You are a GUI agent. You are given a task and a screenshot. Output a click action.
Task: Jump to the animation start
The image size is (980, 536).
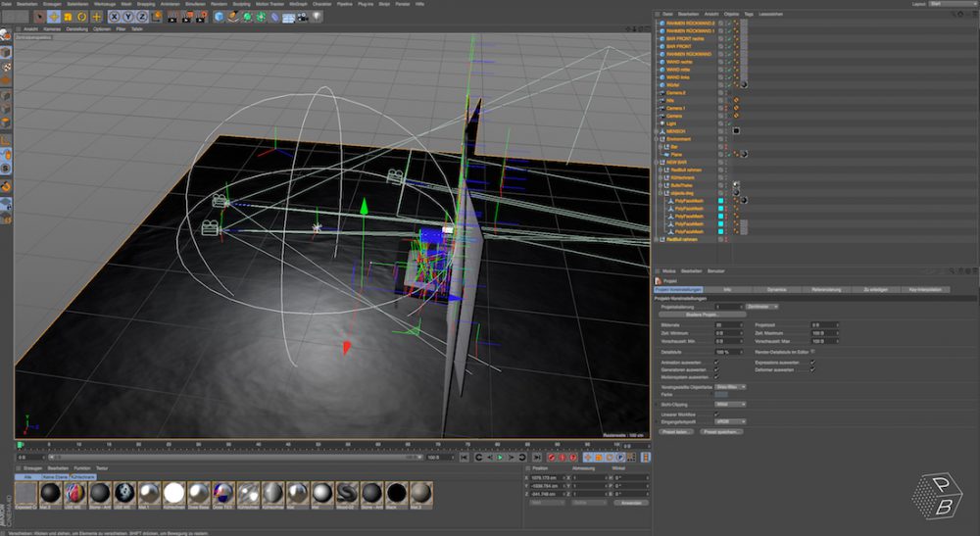tap(464, 458)
